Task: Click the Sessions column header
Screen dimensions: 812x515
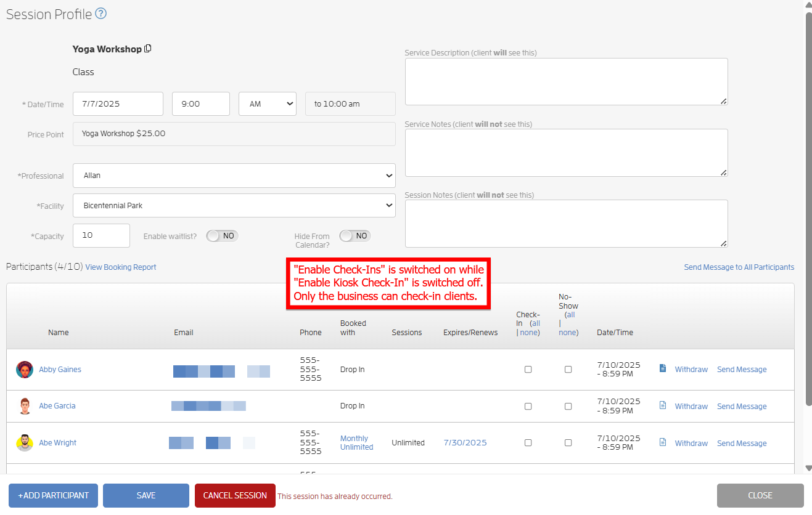Action: (407, 333)
